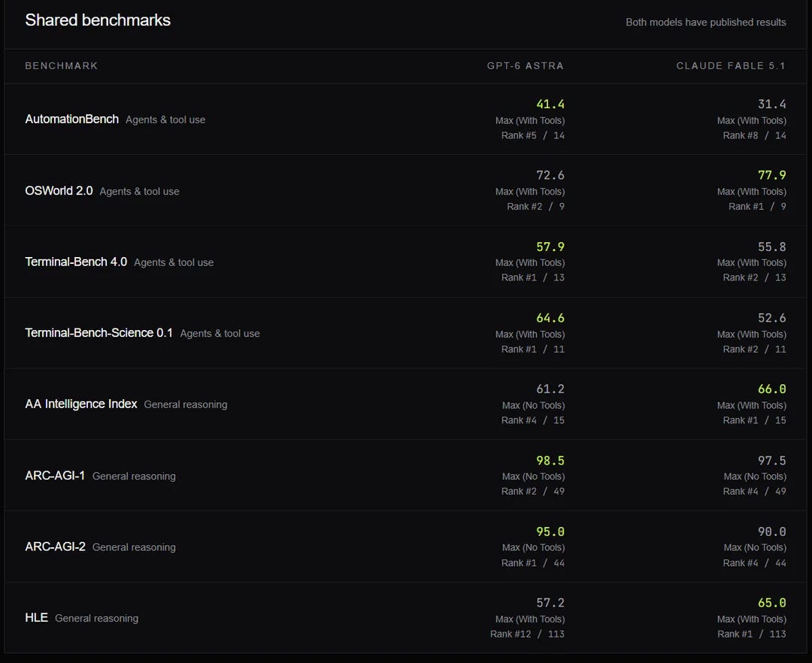The height and width of the screenshot is (663, 812).
Task: Click 'Agents & tool use' tag beside AutomationBench
Action: coord(165,120)
